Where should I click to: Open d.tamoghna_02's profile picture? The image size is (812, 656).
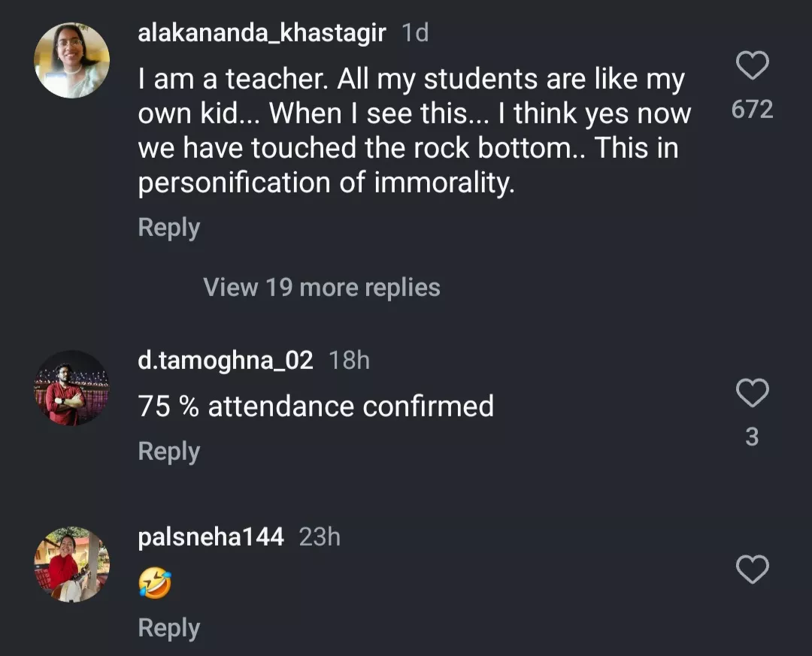pyautogui.click(x=72, y=388)
